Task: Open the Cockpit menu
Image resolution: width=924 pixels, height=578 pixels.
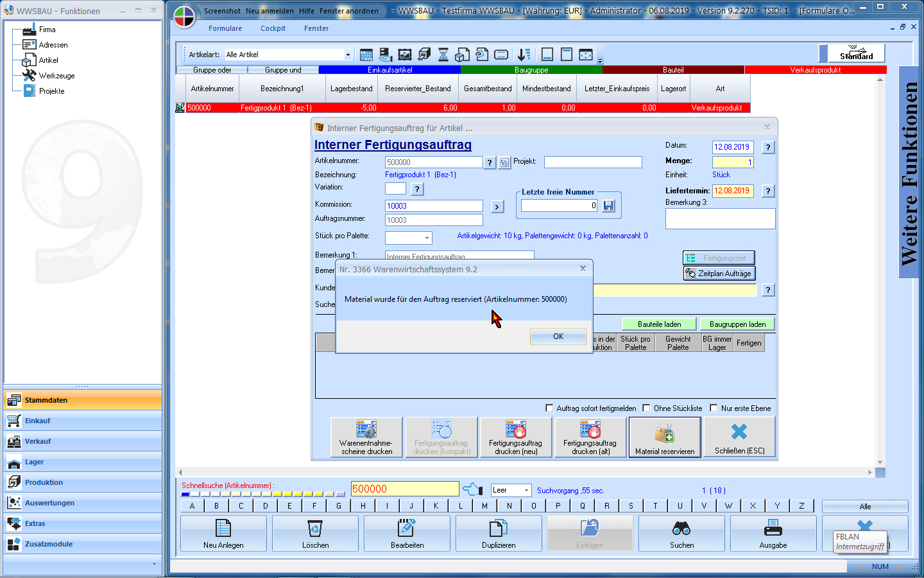Action: tap(273, 28)
